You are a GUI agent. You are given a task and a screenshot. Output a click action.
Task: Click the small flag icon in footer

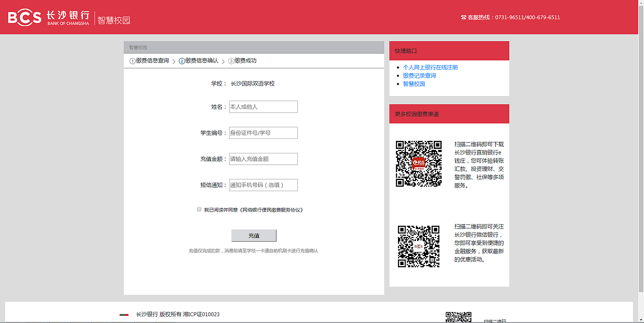point(124,314)
